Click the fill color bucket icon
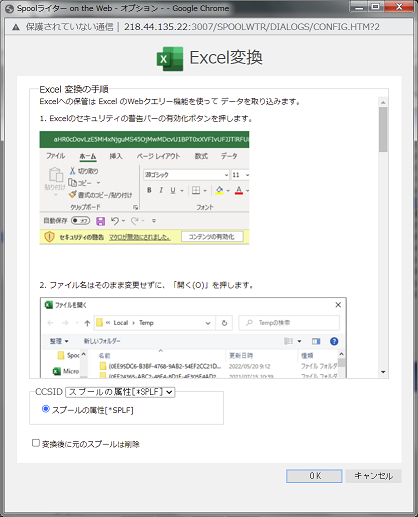 tap(219, 190)
